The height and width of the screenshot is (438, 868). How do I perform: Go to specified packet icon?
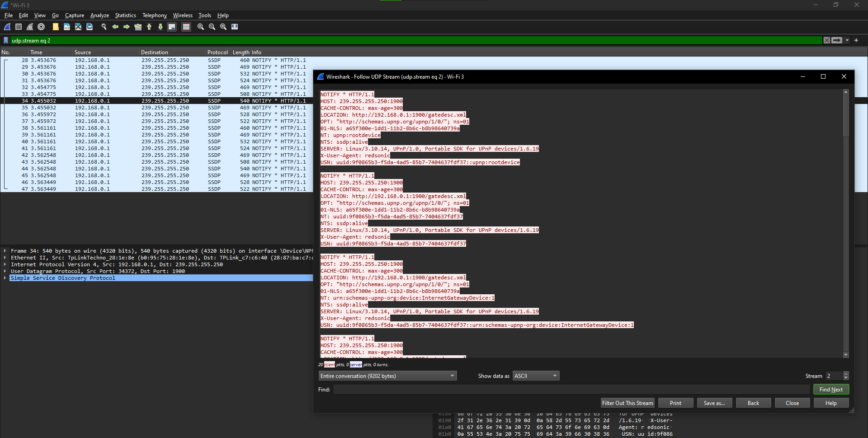[138, 27]
